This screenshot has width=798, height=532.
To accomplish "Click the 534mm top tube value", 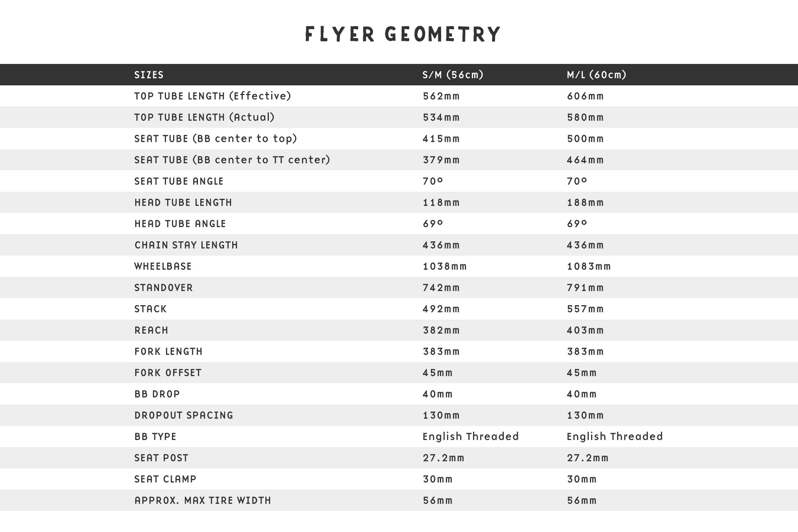I will [441, 117].
